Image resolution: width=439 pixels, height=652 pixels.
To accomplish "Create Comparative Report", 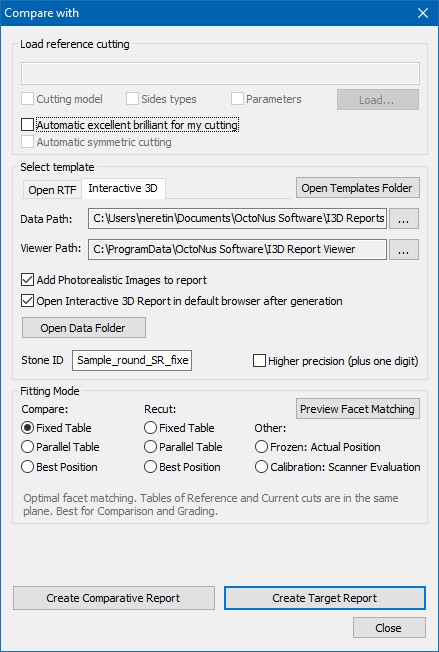I will click(x=114, y=598).
